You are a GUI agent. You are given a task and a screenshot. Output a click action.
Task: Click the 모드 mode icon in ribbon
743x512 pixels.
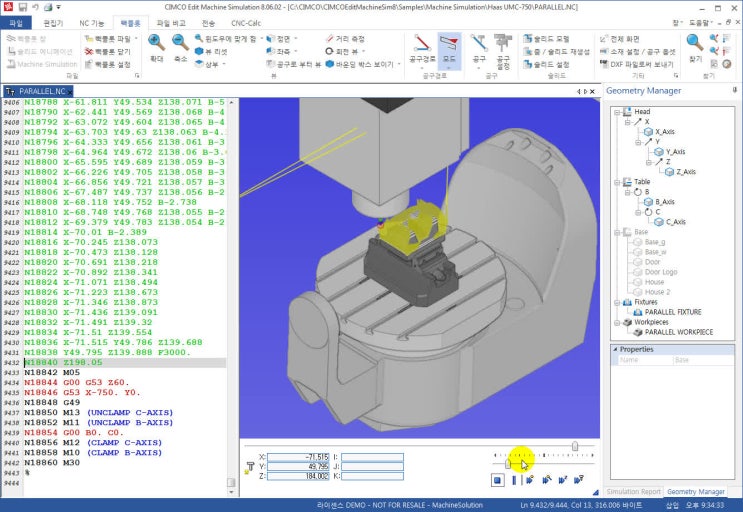tap(449, 46)
